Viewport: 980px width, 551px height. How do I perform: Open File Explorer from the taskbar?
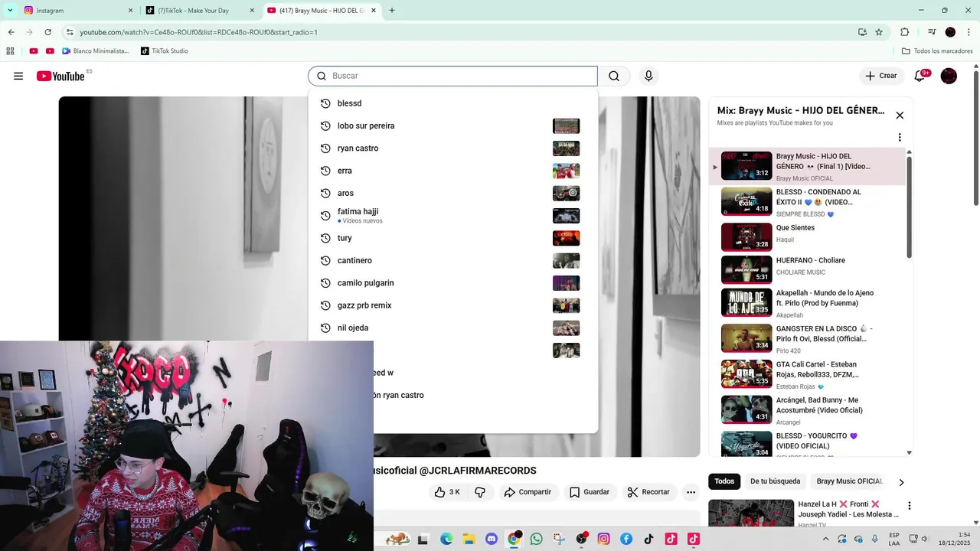pyautogui.click(x=469, y=540)
